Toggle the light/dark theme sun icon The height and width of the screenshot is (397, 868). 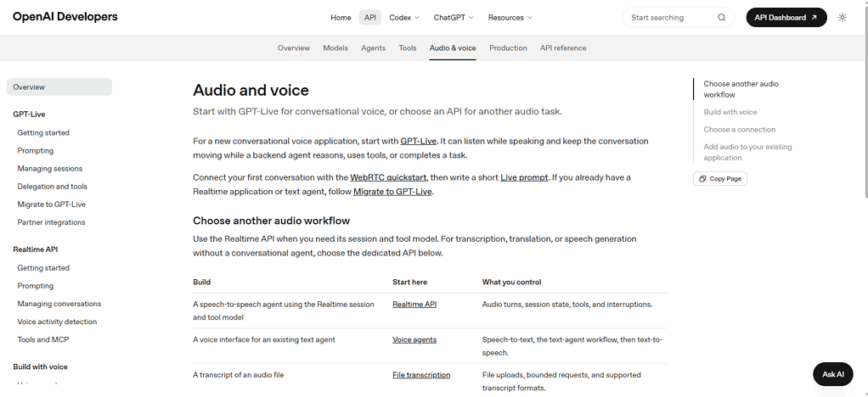click(x=842, y=18)
